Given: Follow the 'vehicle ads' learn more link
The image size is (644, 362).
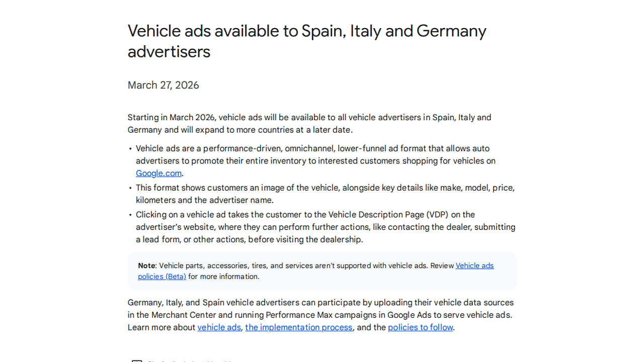Looking at the screenshot, I should pos(219,327).
